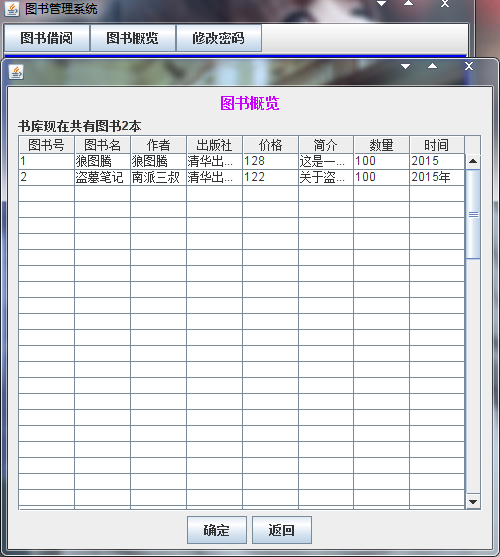Select the price cell 122
The height and width of the screenshot is (557, 500).
[x=271, y=177]
